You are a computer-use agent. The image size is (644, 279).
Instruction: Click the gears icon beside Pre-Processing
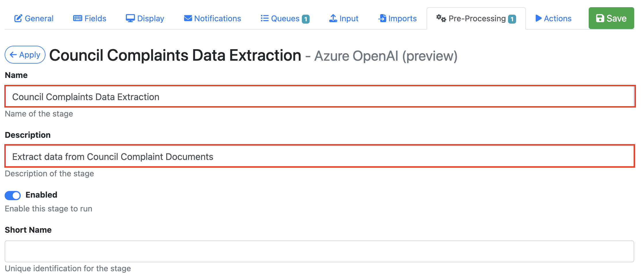coord(441,18)
